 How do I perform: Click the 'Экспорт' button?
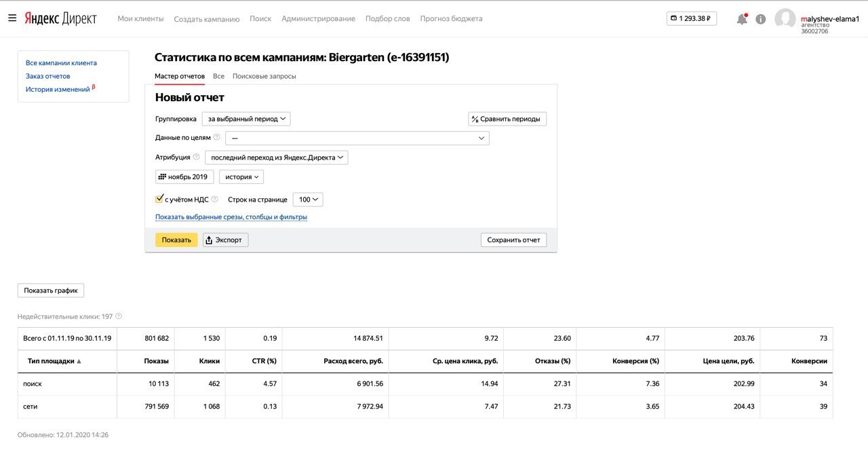coord(226,240)
